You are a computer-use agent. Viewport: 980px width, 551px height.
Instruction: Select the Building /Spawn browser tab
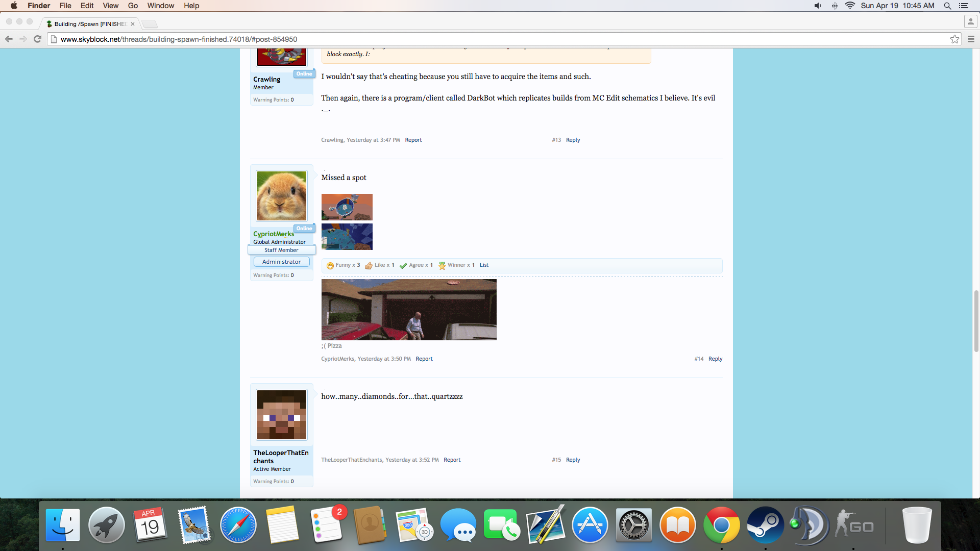89,24
